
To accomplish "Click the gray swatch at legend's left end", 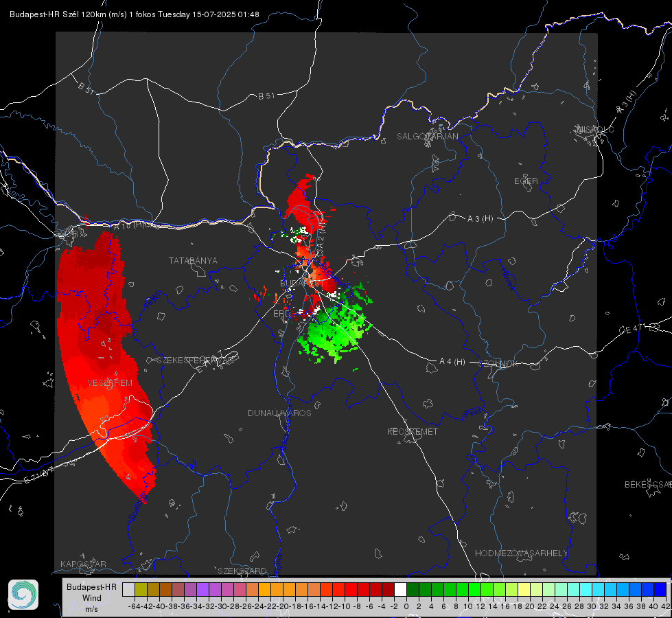I will (x=128, y=589).
